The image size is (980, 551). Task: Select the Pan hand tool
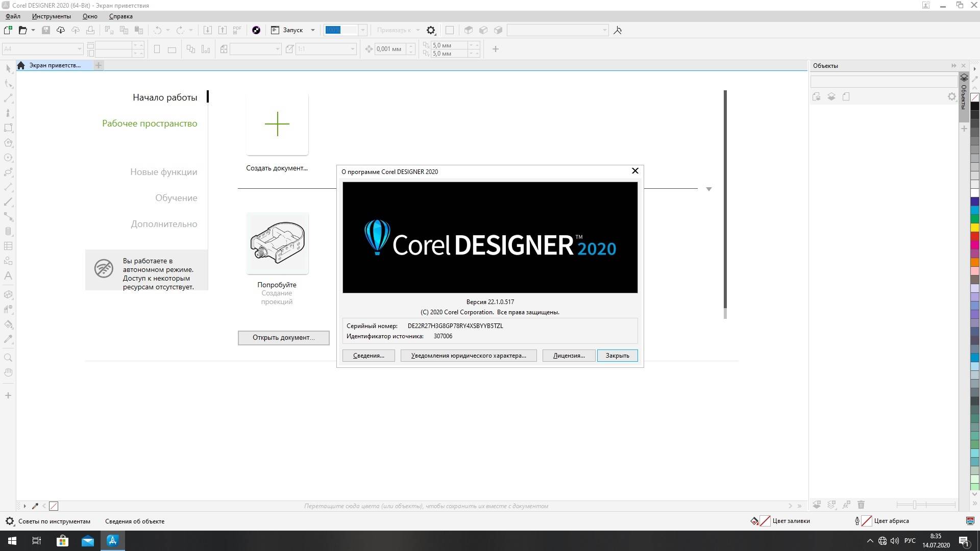coord(8,372)
